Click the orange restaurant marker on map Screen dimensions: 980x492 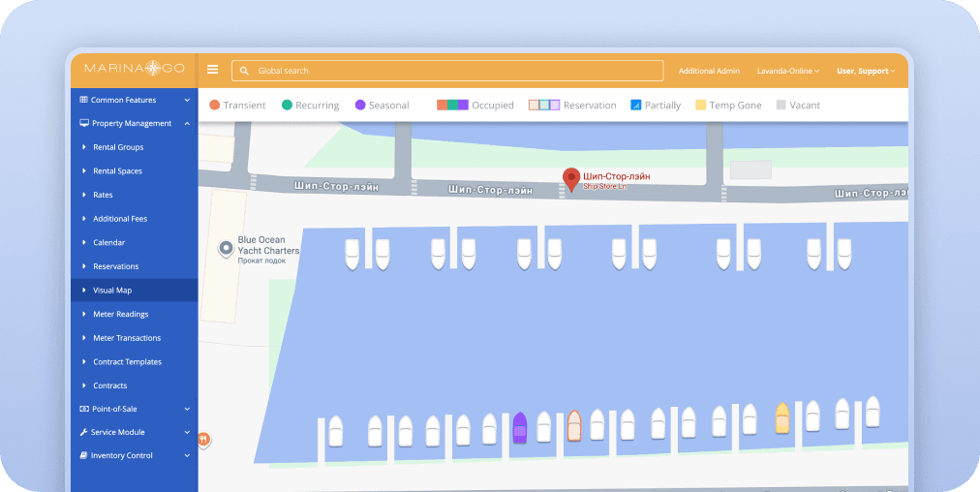[x=203, y=439]
